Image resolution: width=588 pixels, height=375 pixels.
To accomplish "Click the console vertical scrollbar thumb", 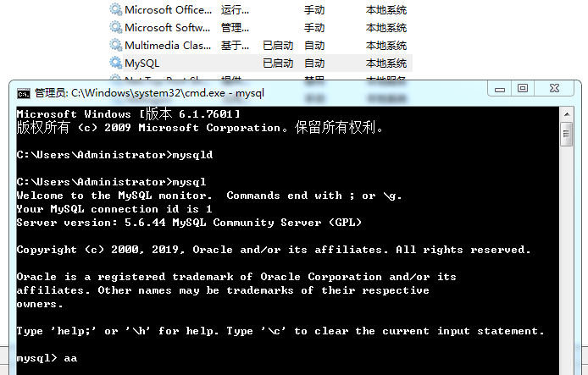I will (566, 134).
